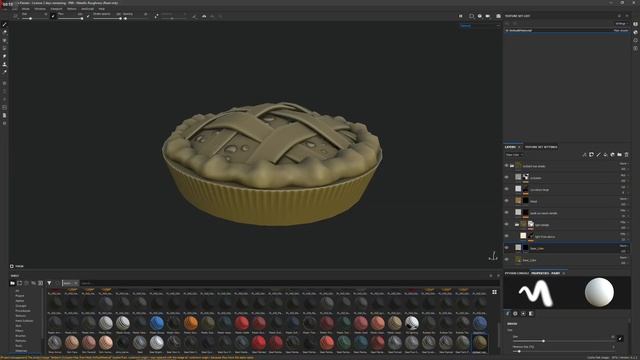
Task: Click the white sphere material preview
Action: click(x=599, y=292)
